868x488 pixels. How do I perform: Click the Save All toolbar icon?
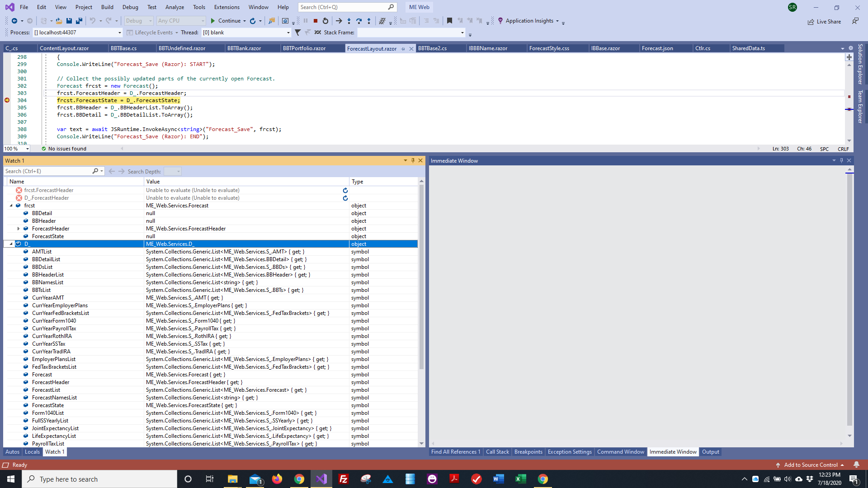[80, 21]
